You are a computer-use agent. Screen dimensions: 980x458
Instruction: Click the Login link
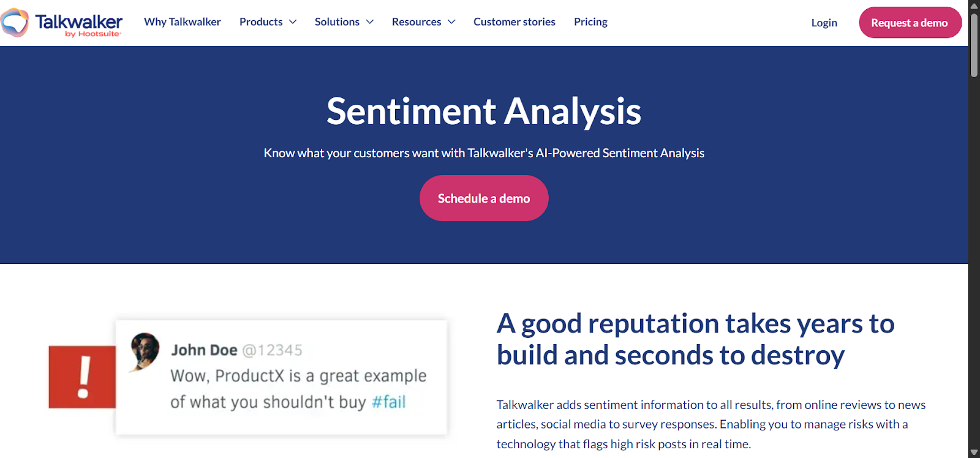[823, 22]
